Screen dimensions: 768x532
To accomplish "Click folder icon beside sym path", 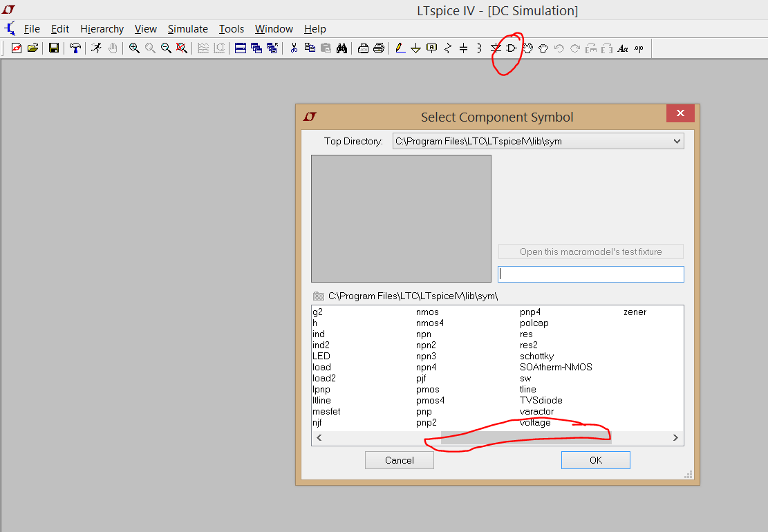I will click(319, 296).
